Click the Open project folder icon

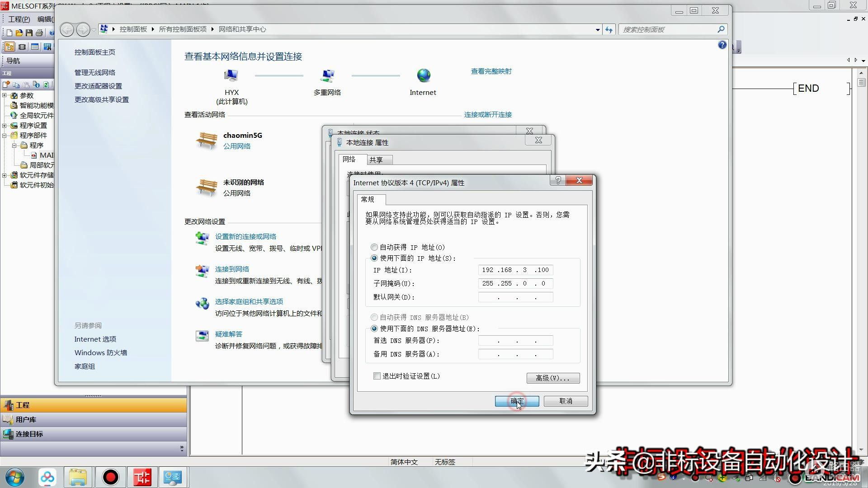[x=19, y=33]
